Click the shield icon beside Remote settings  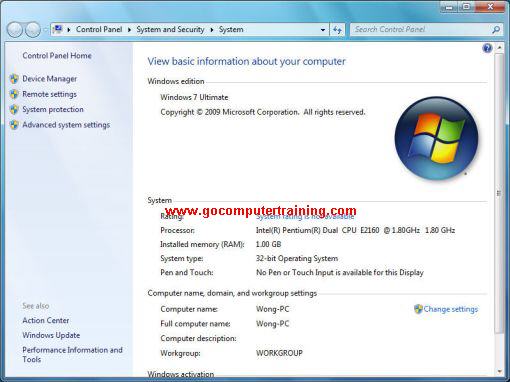[x=14, y=94]
